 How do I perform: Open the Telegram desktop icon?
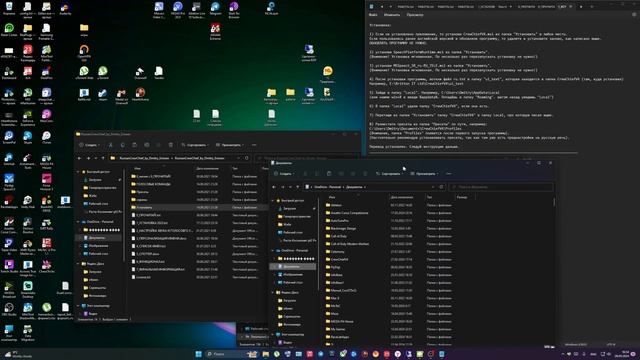click(x=215, y=9)
